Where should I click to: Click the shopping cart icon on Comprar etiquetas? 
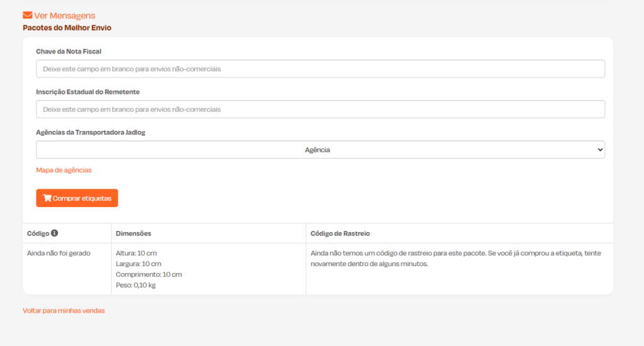(47, 198)
